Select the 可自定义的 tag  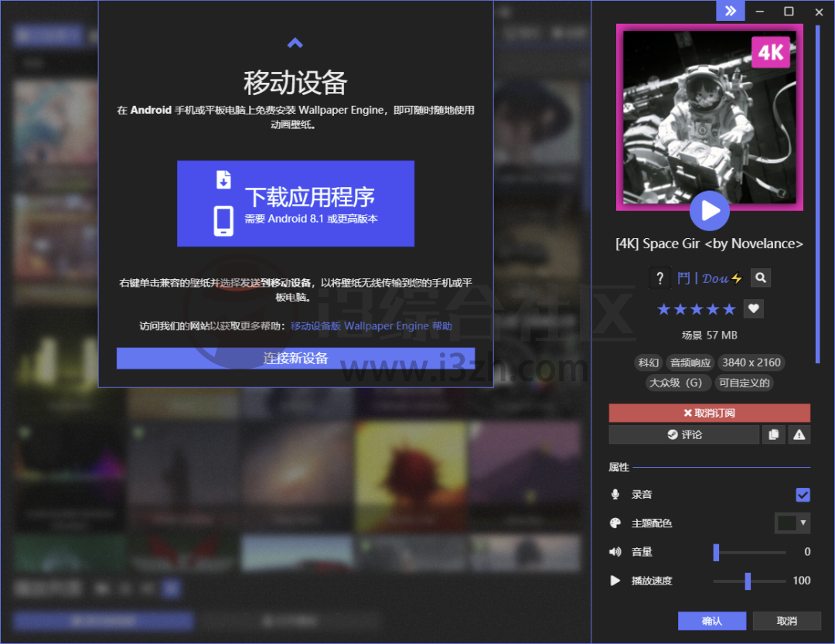pos(744,383)
